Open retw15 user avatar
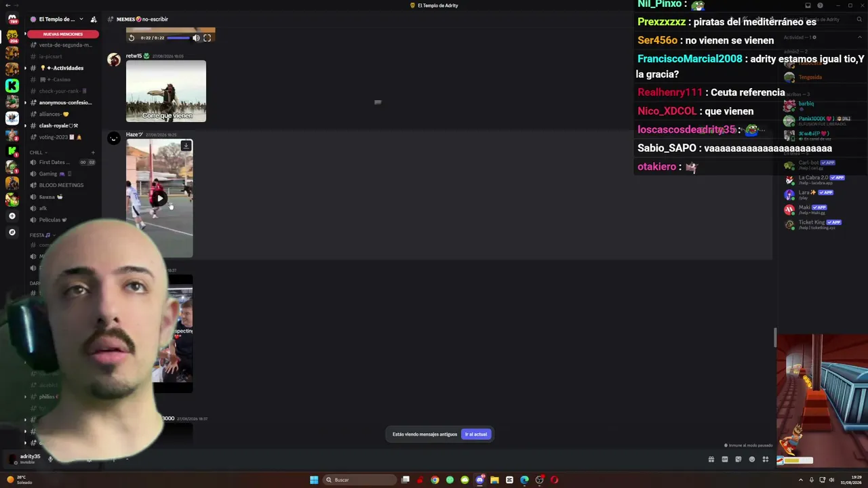This screenshot has width=868, height=488. [x=114, y=60]
